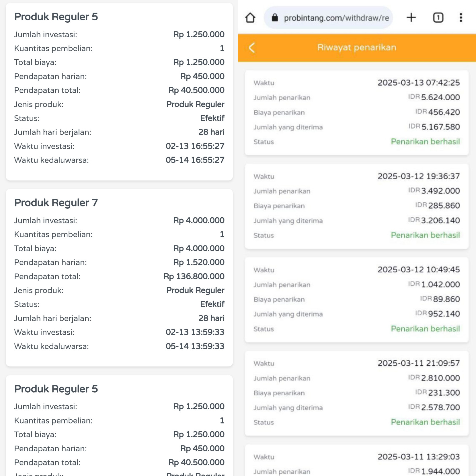Screen dimensions: 476x476
Task: Select the Produk Reguler 7 card title
Action: pos(56,202)
